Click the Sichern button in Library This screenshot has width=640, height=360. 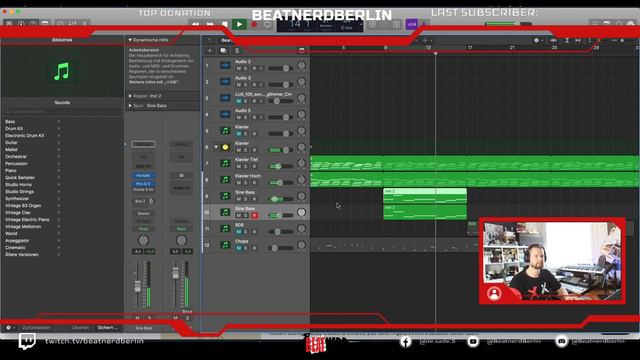pyautogui.click(x=107, y=328)
